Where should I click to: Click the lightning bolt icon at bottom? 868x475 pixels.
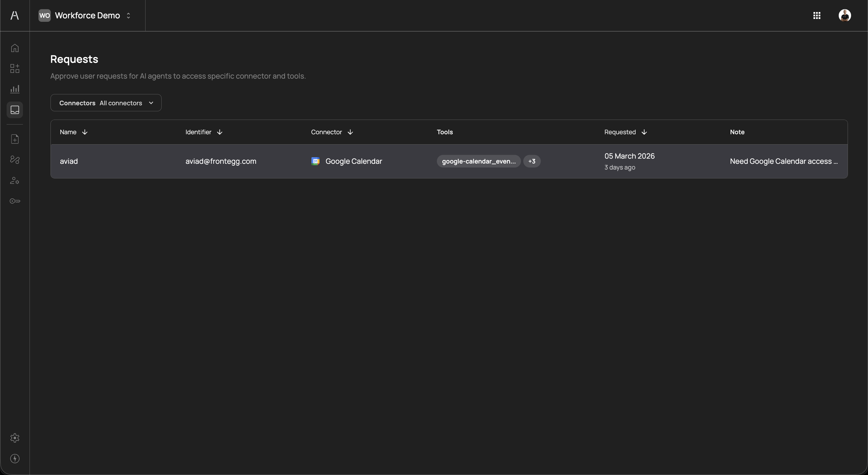tap(15, 458)
